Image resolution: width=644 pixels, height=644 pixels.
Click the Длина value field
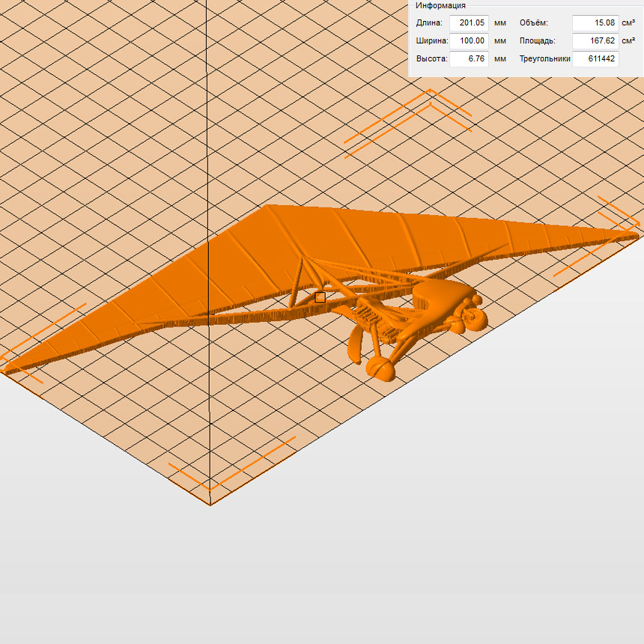469,22
